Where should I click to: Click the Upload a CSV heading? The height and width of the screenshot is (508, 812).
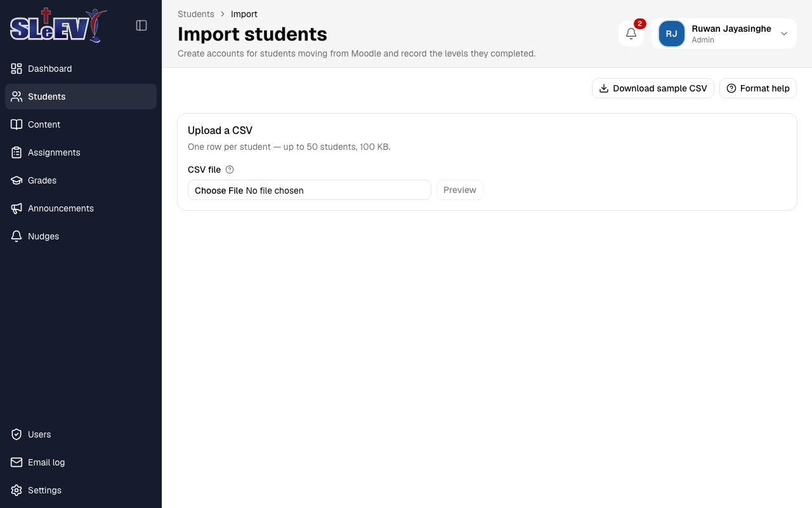tap(220, 130)
